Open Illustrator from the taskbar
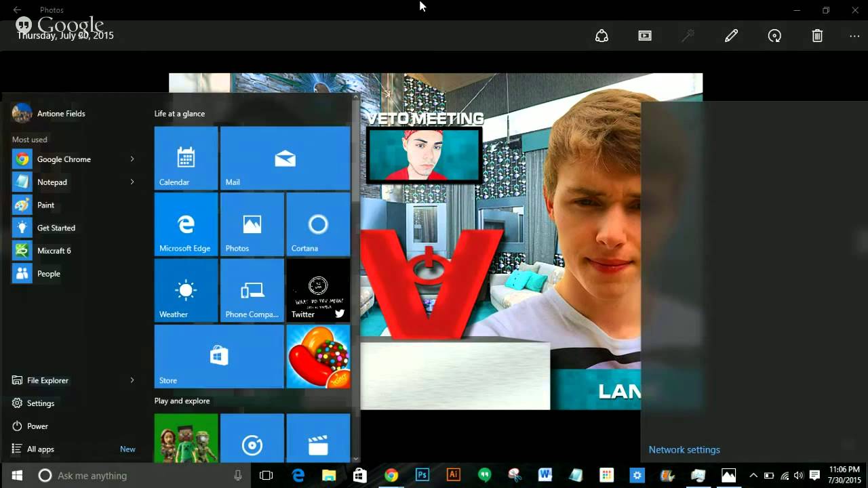 pyautogui.click(x=454, y=476)
